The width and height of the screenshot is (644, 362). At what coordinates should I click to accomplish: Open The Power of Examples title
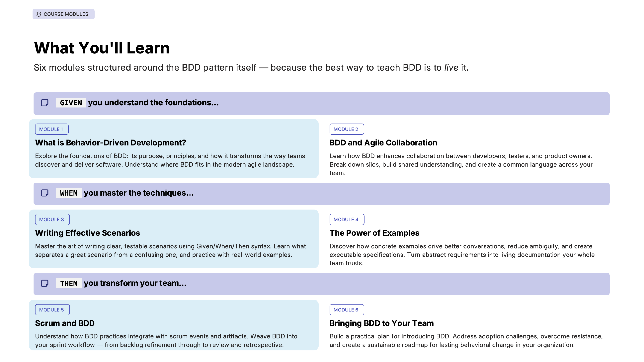point(374,233)
